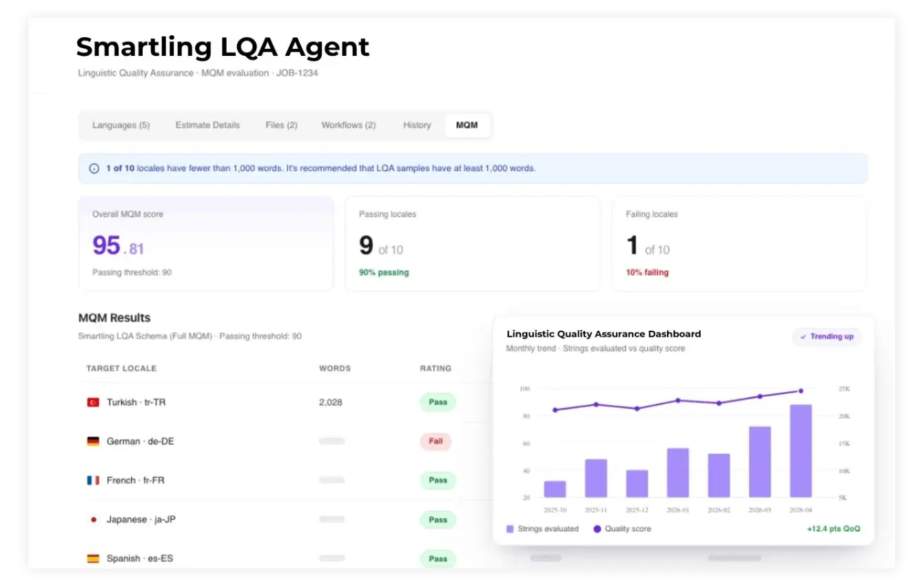This screenshot has width=924, height=587.
Task: Click the 10% failing text
Action: pyautogui.click(x=647, y=273)
